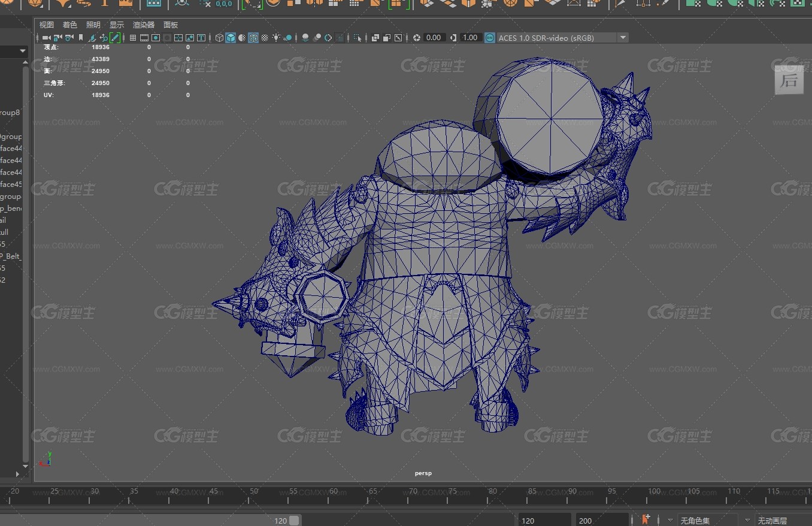
Task: Toggle the View Transform ON button
Action: [490, 38]
